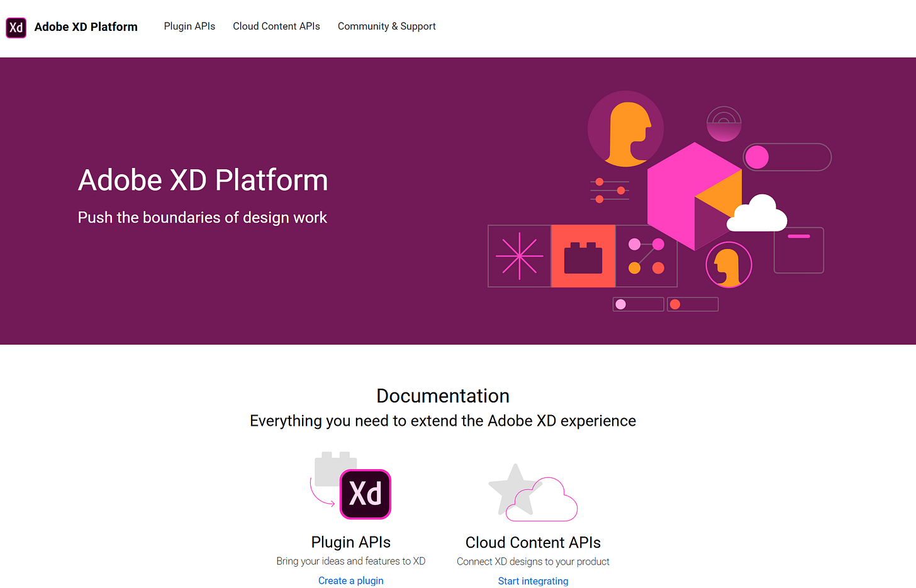Follow the Create a plugin link

tap(350, 580)
